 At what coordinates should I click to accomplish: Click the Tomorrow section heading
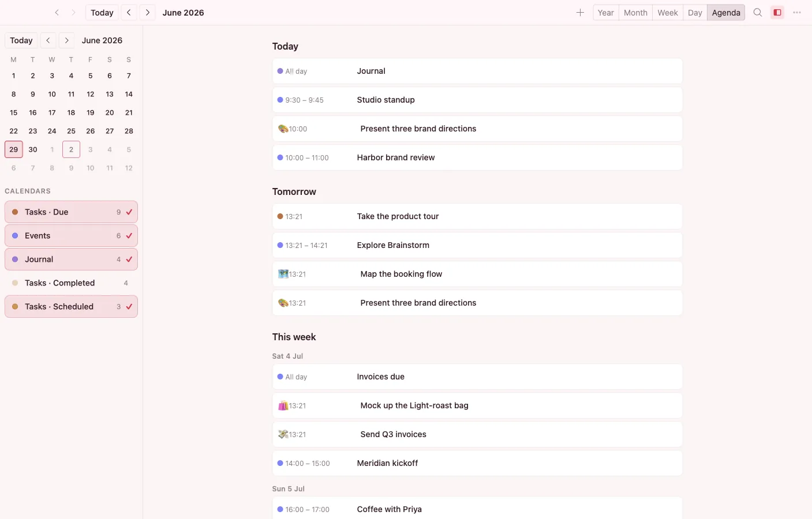pos(294,191)
